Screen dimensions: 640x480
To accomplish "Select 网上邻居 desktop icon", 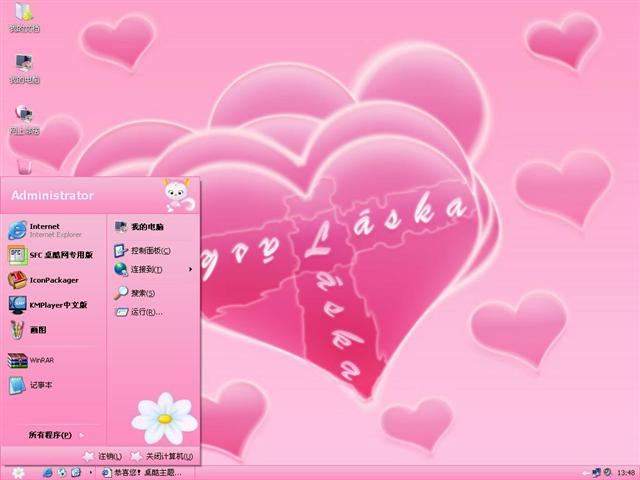I will pyautogui.click(x=24, y=118).
